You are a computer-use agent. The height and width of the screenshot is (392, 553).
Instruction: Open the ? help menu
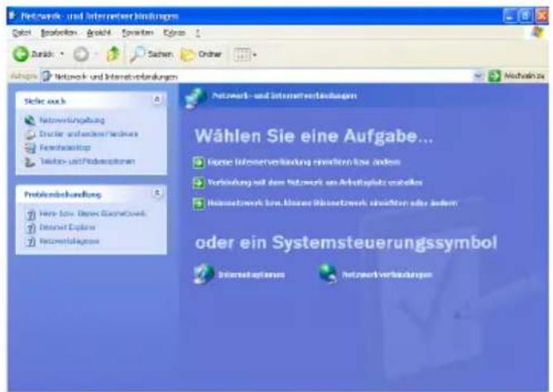click(x=198, y=33)
